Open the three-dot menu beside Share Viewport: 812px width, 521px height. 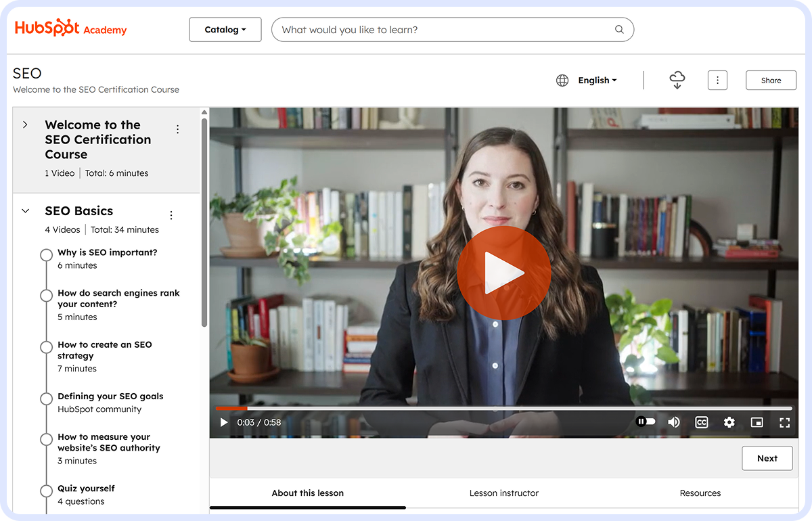point(717,80)
